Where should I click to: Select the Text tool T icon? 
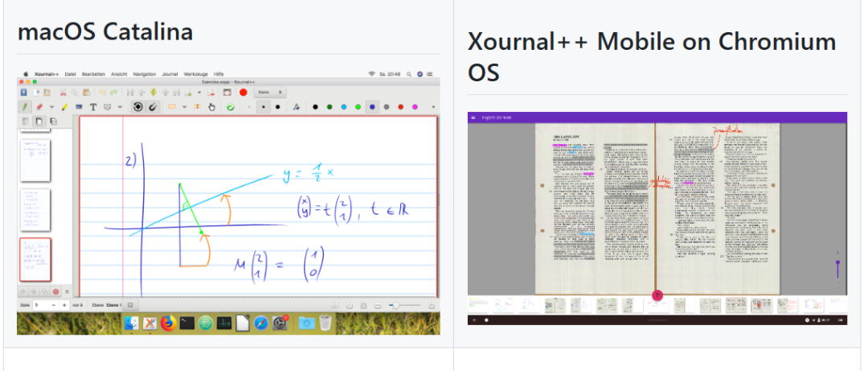coord(93,106)
